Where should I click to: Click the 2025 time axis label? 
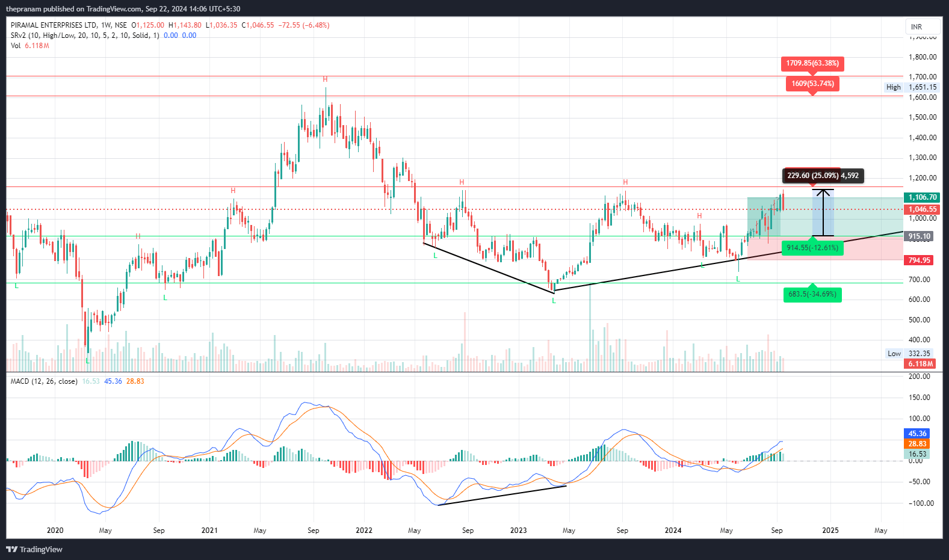click(x=830, y=531)
